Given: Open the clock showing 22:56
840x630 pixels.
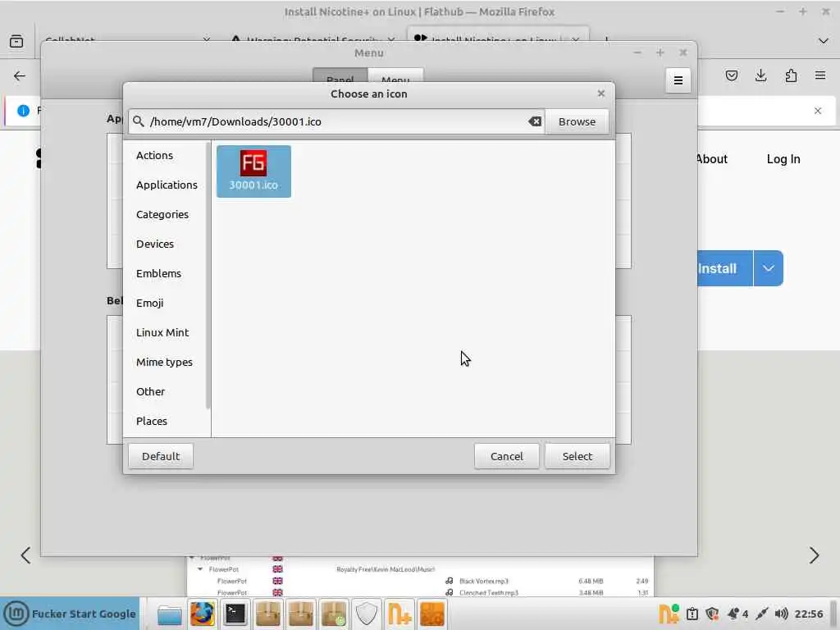Looking at the screenshot, I should (x=808, y=614).
